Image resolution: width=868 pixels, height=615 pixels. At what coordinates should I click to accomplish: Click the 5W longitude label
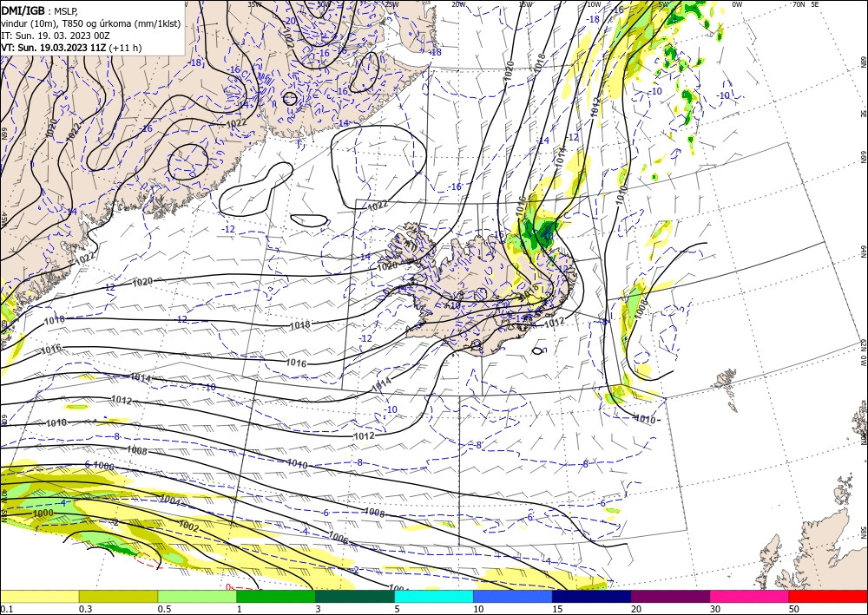point(662,3)
